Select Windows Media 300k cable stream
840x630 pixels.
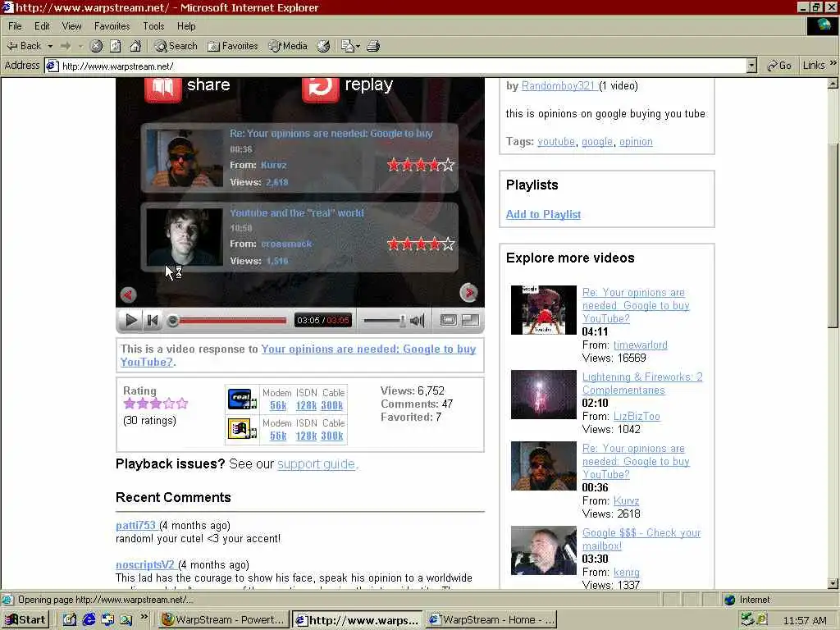332,436
